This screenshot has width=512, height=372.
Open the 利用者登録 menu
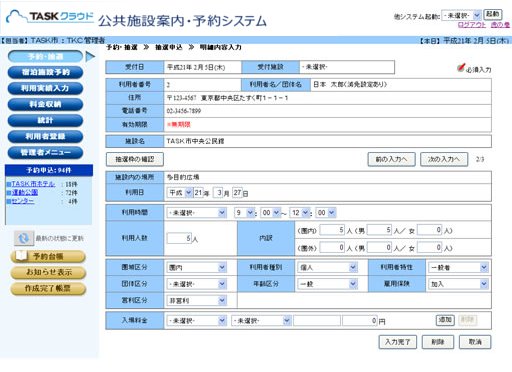click(45, 136)
